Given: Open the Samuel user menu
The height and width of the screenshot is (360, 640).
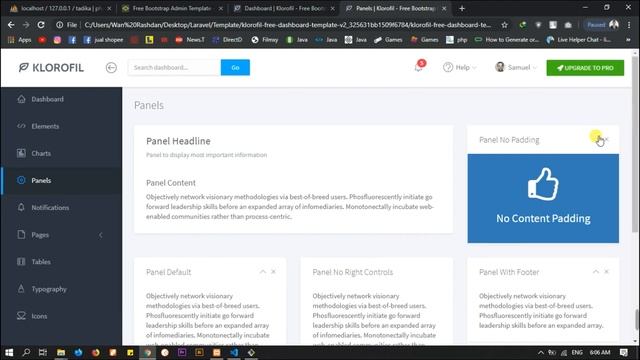Looking at the screenshot, I should click(x=516, y=67).
